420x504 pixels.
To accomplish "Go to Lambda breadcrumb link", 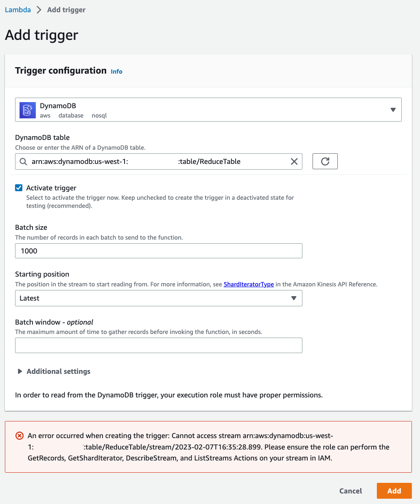I will pos(18,10).
